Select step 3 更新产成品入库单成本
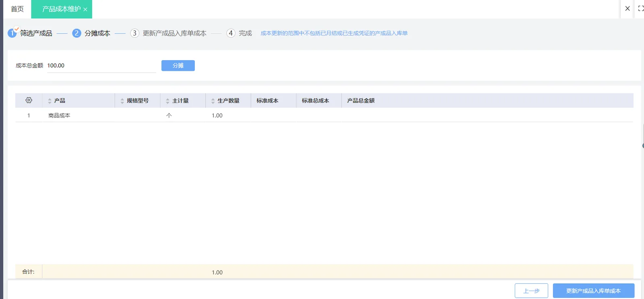The height and width of the screenshot is (299, 644). click(168, 33)
